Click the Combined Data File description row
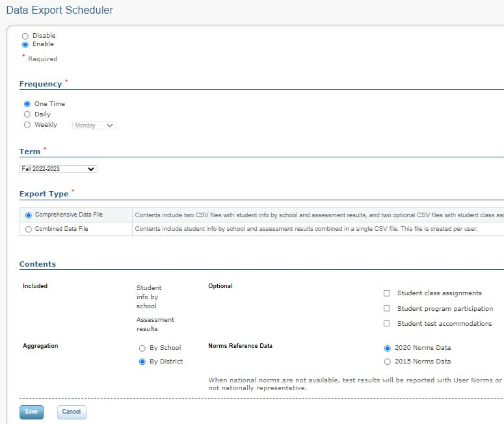 [x=306, y=229]
